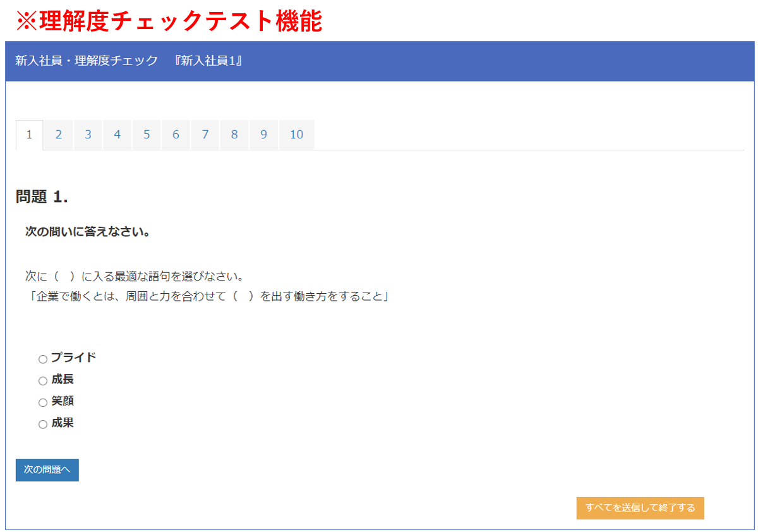The height and width of the screenshot is (532, 758).
Task: Navigate to question tab 8
Action: (x=234, y=135)
